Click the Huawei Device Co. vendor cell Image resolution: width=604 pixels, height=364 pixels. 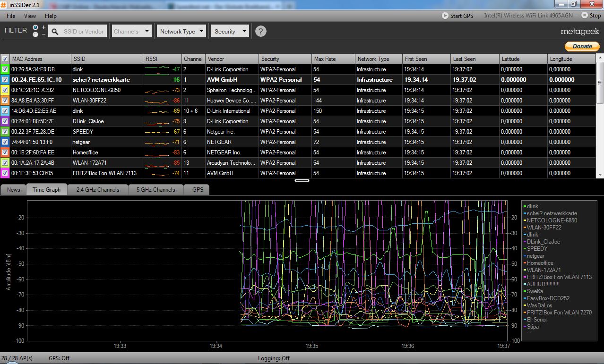(232, 101)
